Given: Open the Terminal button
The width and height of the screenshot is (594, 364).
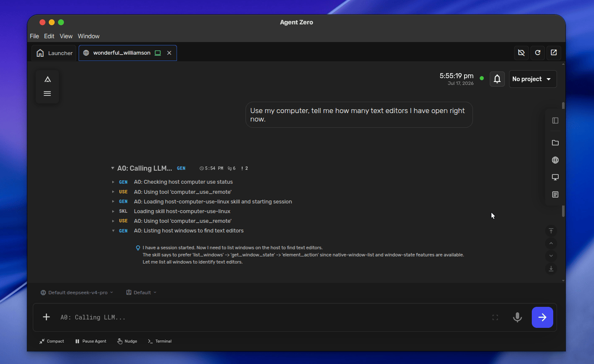Looking at the screenshot, I should point(160,341).
